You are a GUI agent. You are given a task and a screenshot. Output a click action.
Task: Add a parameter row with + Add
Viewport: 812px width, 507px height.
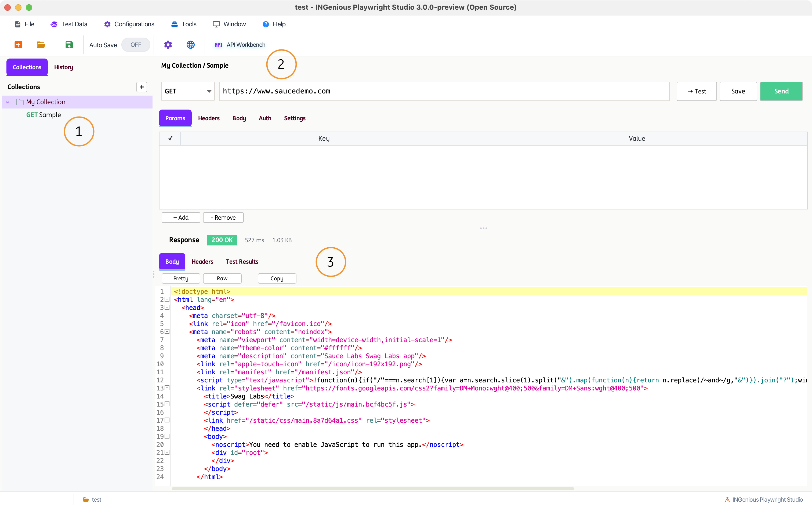coord(181,218)
